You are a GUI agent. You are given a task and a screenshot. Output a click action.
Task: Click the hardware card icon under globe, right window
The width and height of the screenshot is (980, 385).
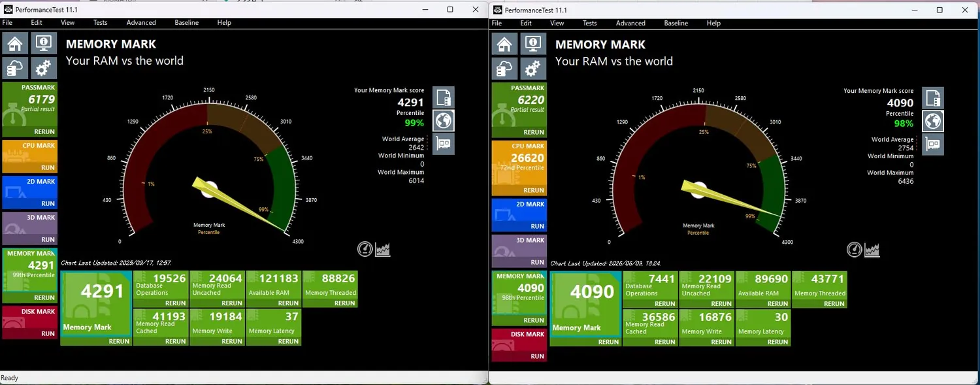933,144
